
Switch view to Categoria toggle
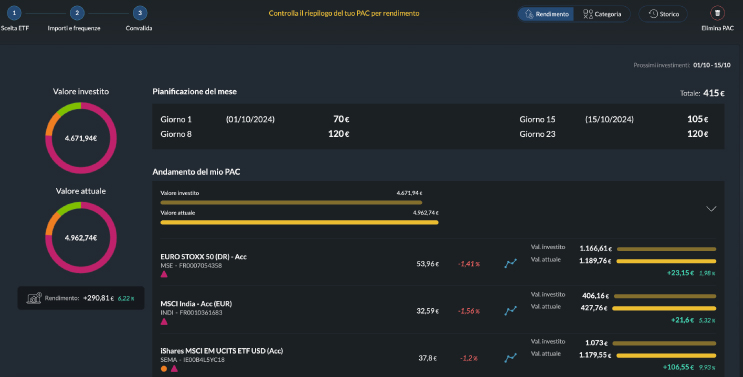point(602,14)
